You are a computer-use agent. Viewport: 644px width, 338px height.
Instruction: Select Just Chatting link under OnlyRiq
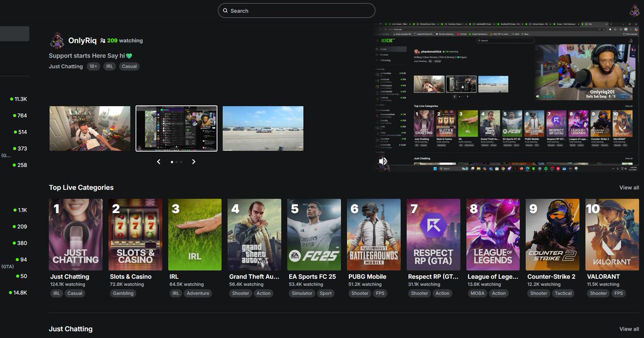tap(65, 67)
